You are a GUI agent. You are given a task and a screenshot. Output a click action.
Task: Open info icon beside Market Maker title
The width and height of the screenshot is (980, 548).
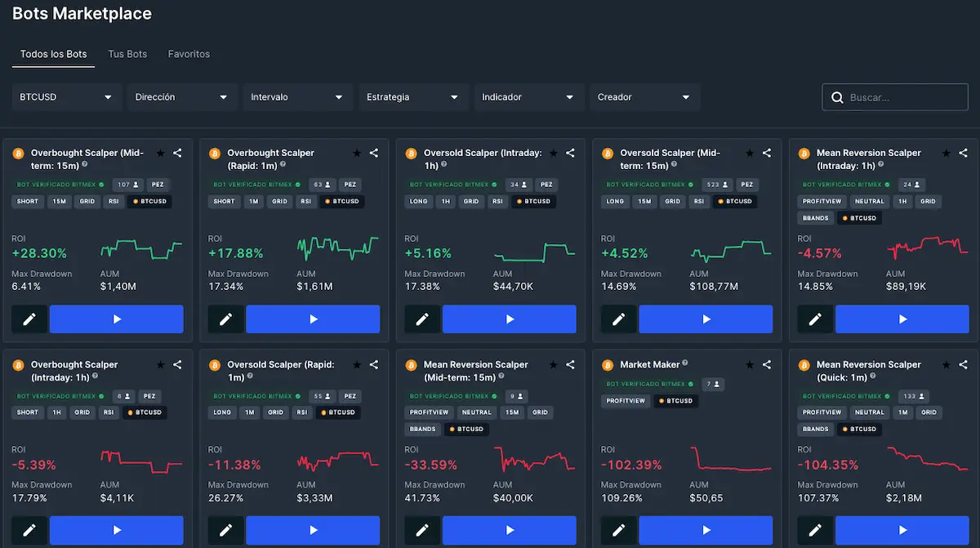click(x=685, y=363)
